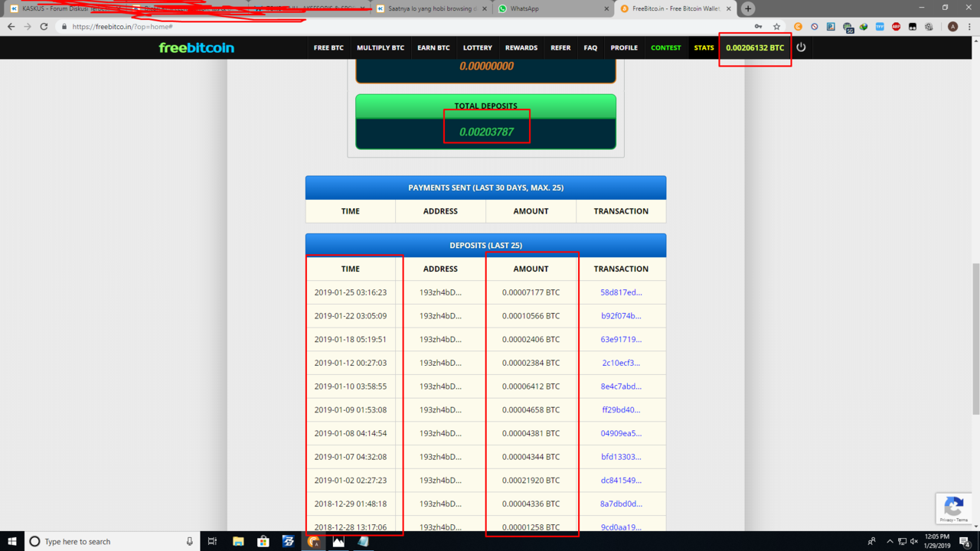Open the FAQ page
Image resolution: width=980 pixels, height=551 pixels.
pyautogui.click(x=590, y=47)
